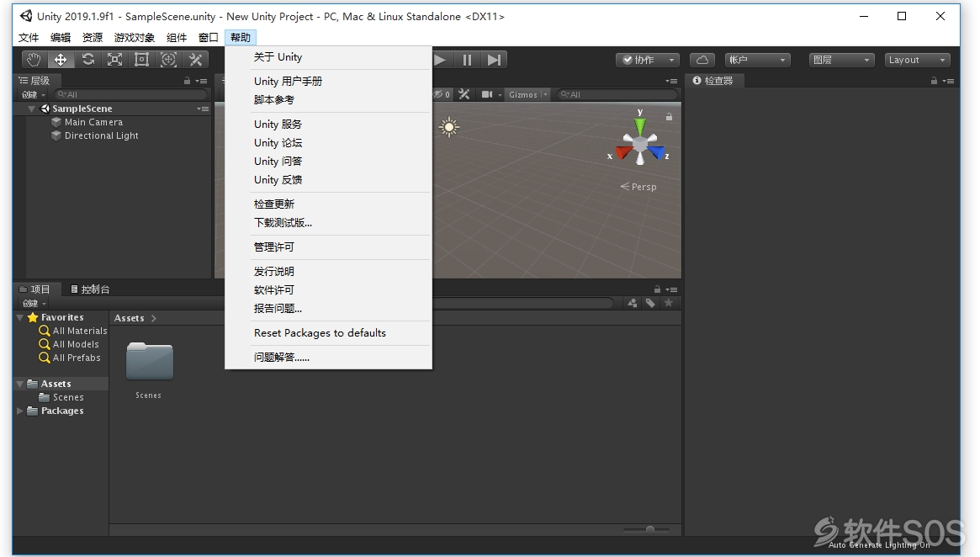Select the Scale tool

114,60
